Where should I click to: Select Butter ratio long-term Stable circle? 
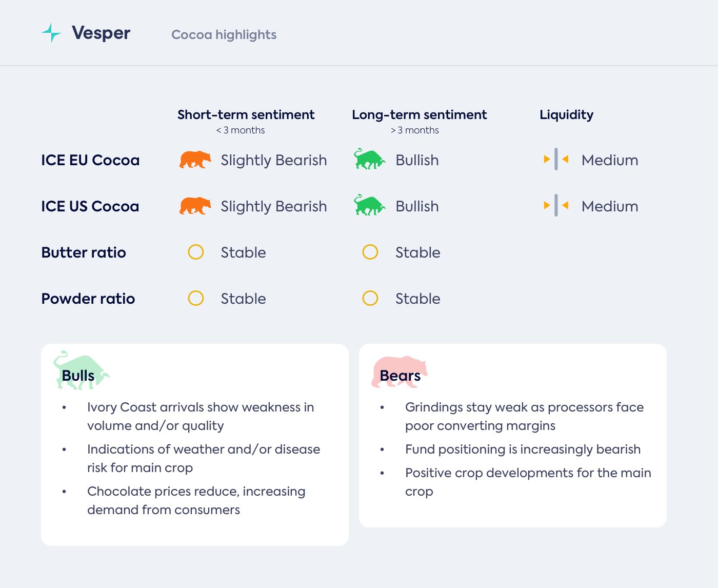370,252
